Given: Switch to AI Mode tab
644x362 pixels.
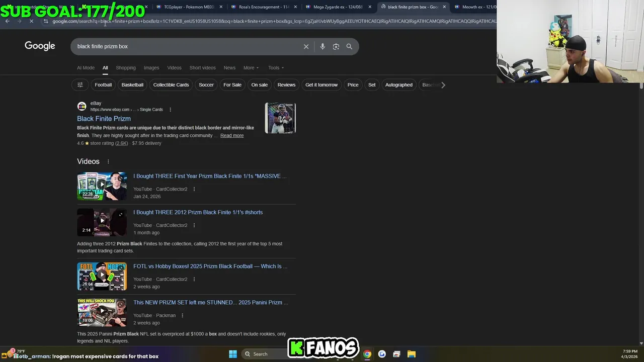Looking at the screenshot, I should tap(86, 68).
